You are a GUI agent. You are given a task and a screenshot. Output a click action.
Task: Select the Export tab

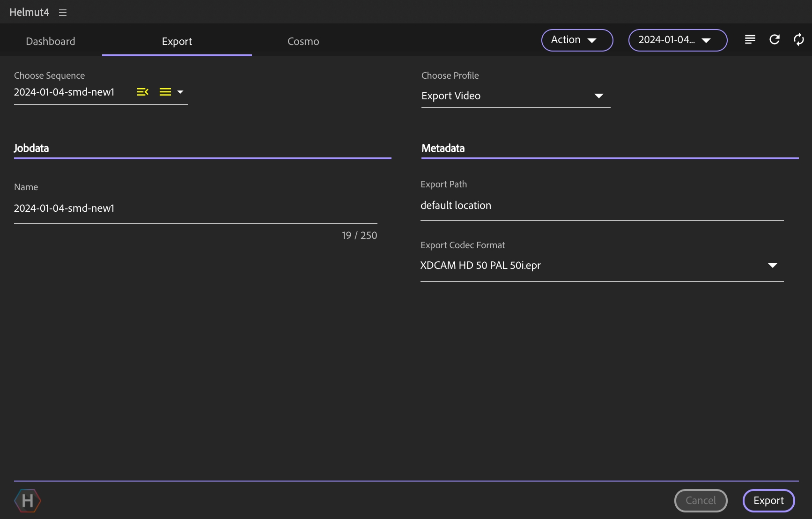point(177,41)
